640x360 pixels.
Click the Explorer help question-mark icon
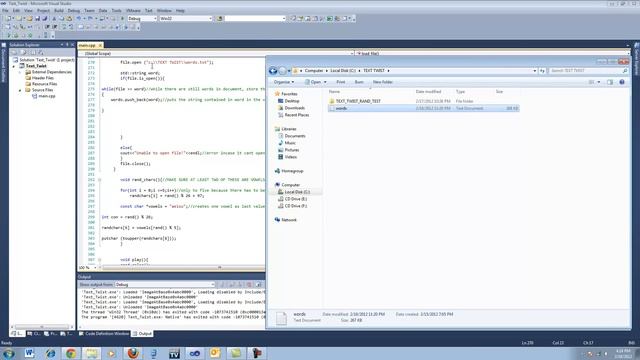[622, 82]
